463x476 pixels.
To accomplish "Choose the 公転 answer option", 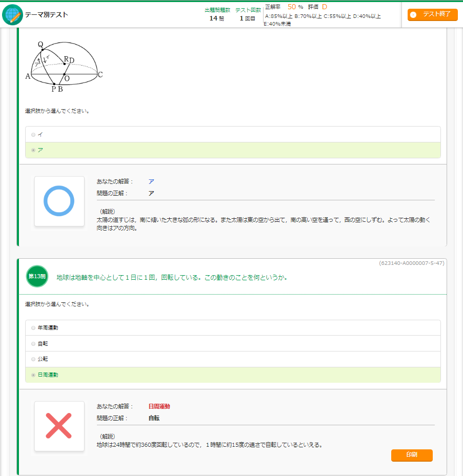I will (x=34, y=359).
